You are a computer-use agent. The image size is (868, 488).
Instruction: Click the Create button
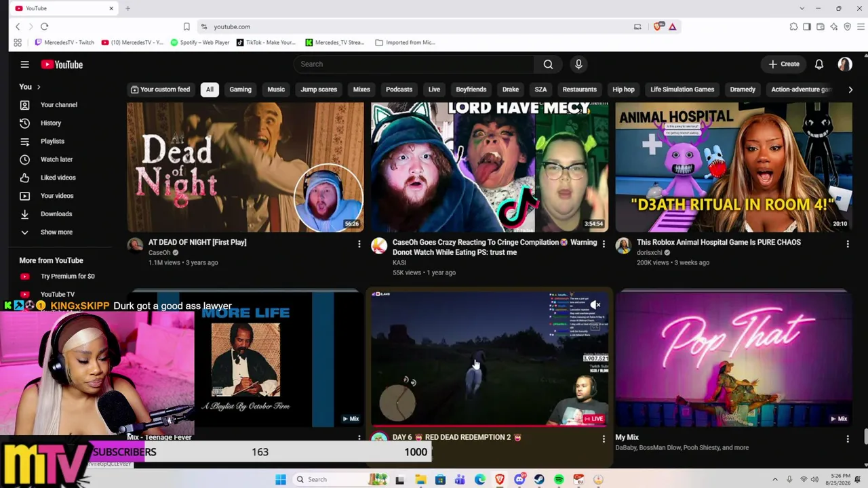pos(784,64)
